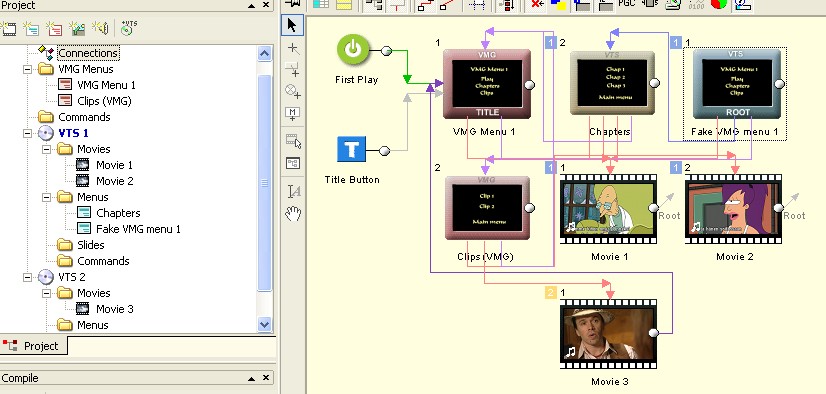
Task: Collapse the VTS 1 node
Action: (x=27, y=133)
